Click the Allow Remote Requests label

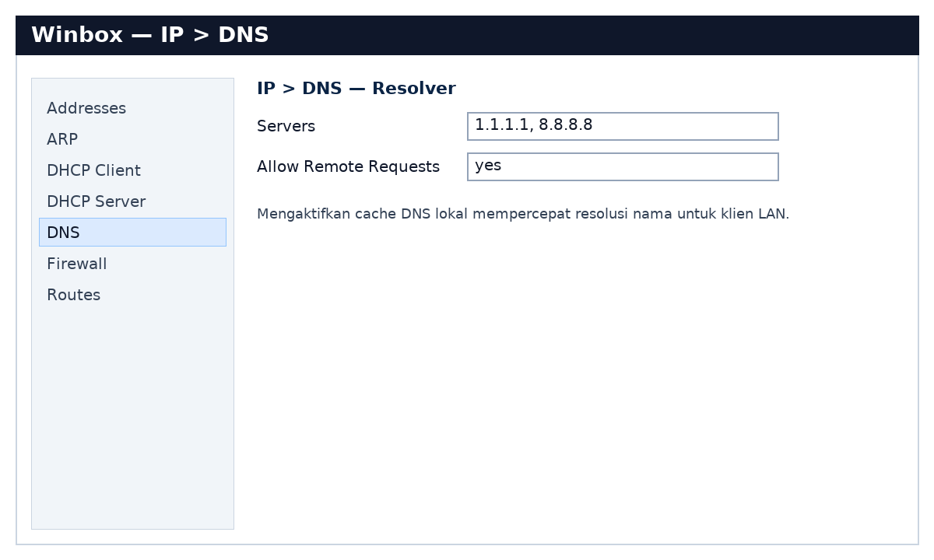(x=348, y=166)
